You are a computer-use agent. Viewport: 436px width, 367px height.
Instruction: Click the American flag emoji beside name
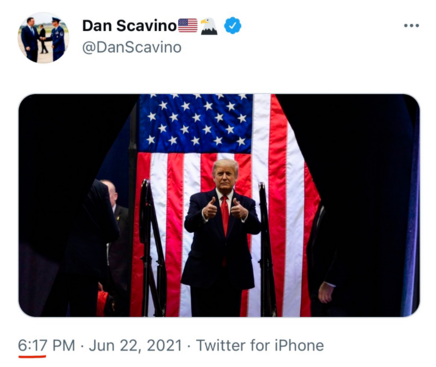188,26
